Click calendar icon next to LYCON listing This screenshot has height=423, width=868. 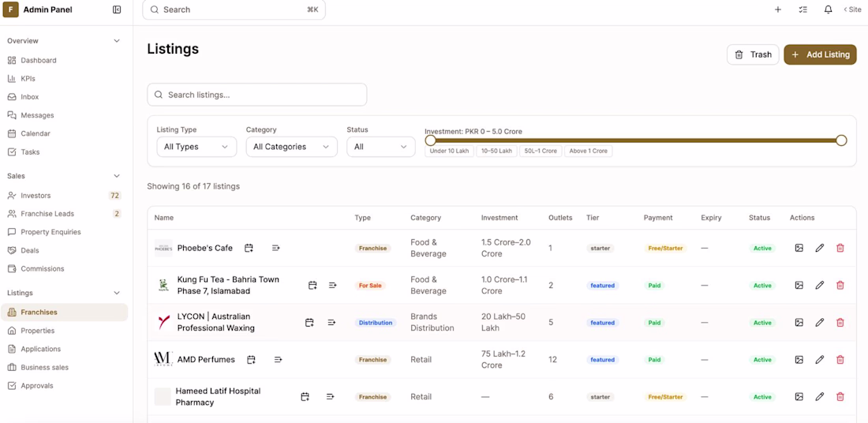click(309, 322)
